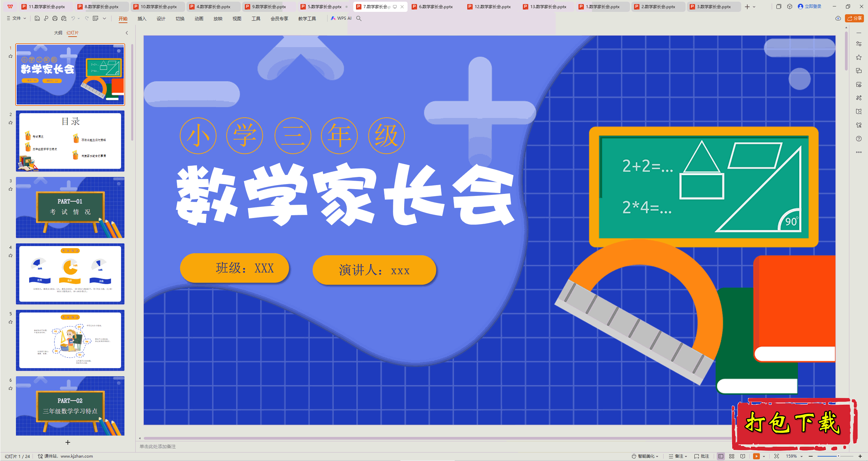Select slide 4 thumbnail with pie charts
Screen dimensions: 868x461
click(x=70, y=274)
